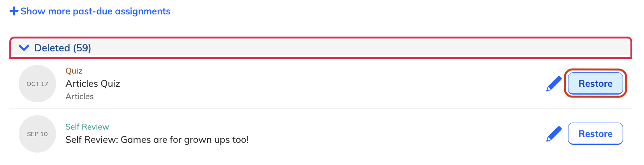Open the Articles Quiz title

pyautogui.click(x=93, y=84)
